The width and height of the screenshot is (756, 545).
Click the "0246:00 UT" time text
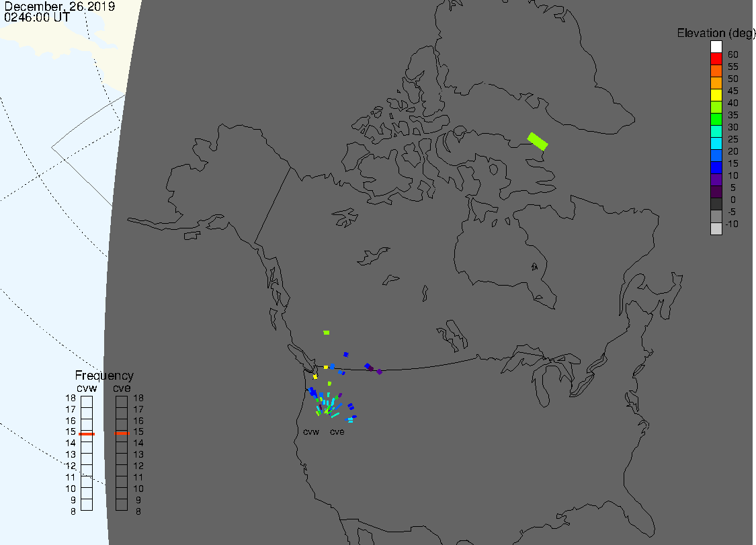point(37,17)
